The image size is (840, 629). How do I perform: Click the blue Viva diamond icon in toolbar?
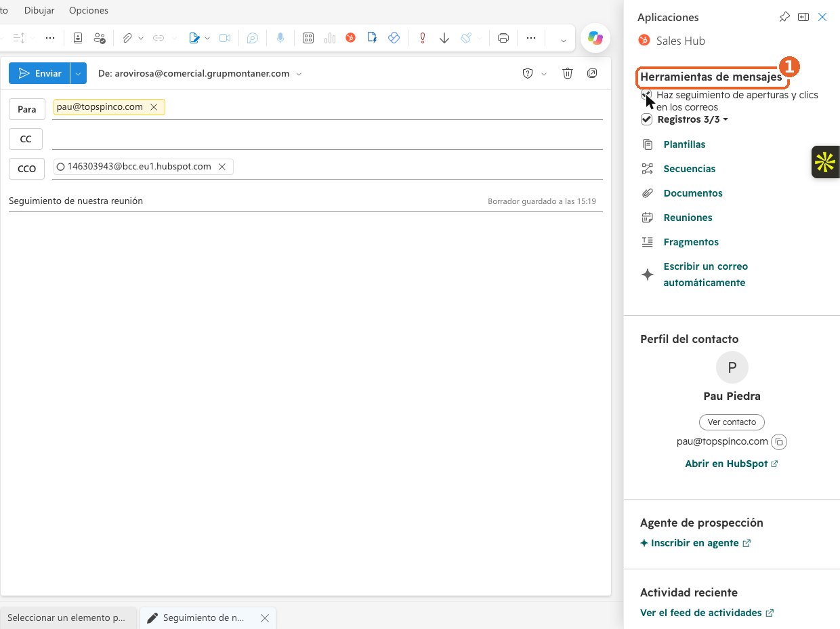click(x=394, y=38)
